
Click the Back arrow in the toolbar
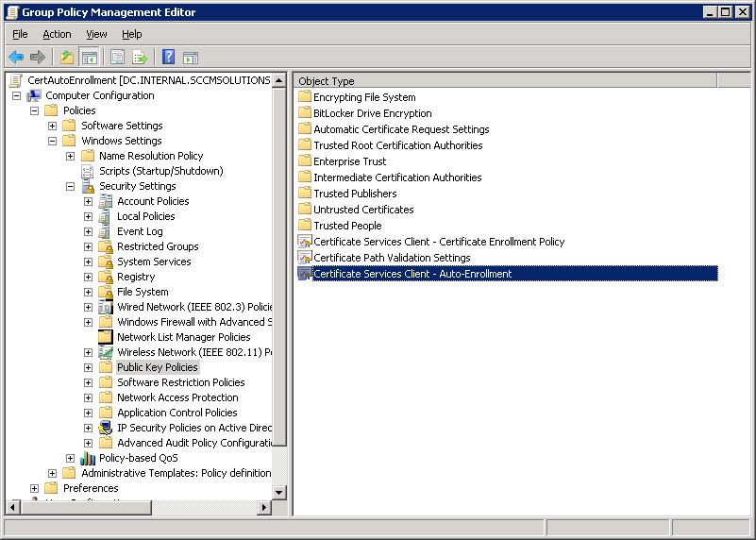(x=16, y=58)
